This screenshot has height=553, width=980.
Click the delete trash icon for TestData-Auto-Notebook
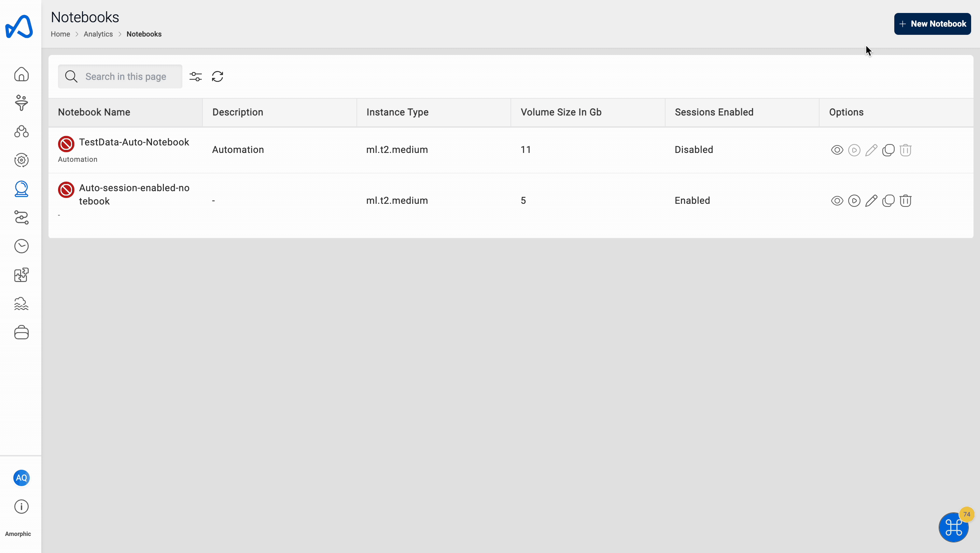(x=906, y=150)
